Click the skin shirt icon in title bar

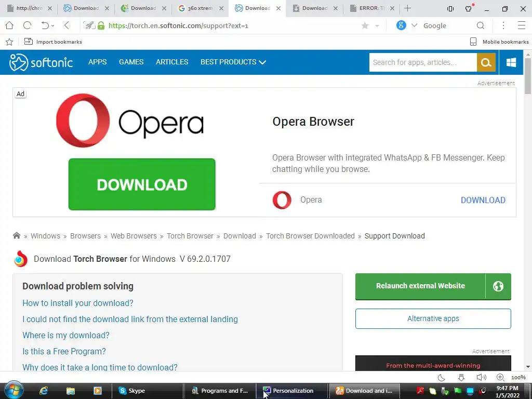tap(469, 8)
